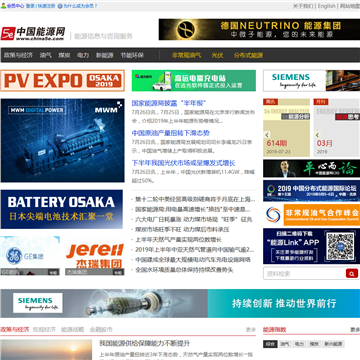
Task: Click the question mark icon beside 为什么成为会员
Action: point(60,6)
